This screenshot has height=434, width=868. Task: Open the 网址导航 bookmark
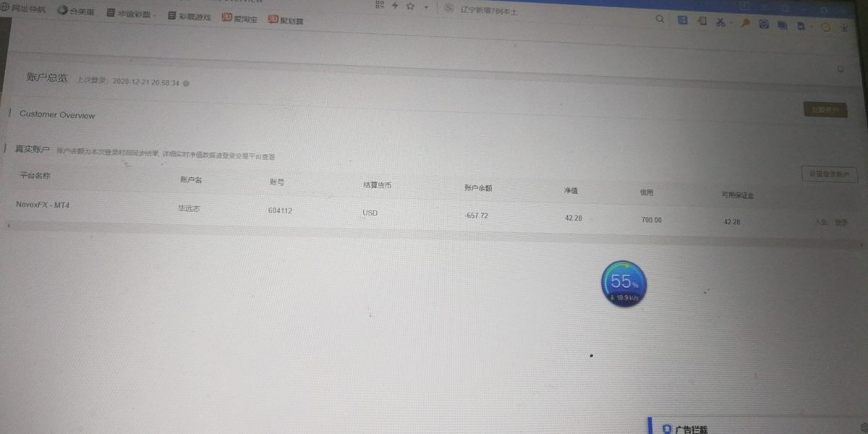tap(22, 9)
